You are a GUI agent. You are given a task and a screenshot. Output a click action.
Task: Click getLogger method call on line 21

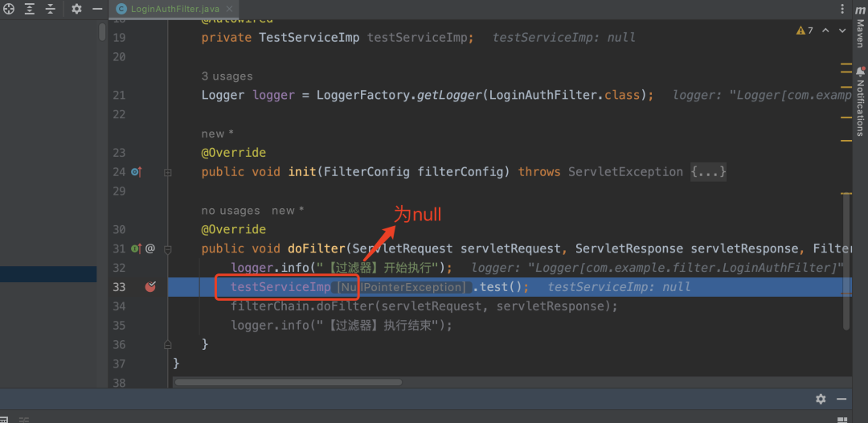(448, 95)
